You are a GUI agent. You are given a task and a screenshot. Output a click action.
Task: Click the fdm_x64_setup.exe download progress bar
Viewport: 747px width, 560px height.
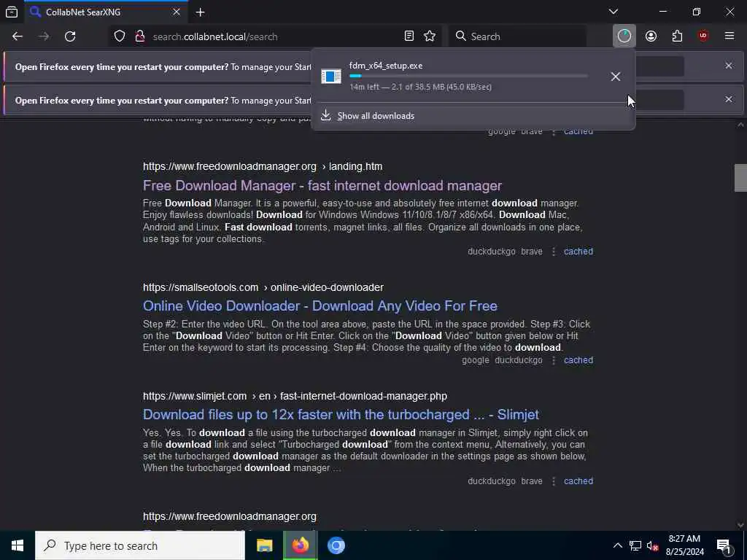468,76
